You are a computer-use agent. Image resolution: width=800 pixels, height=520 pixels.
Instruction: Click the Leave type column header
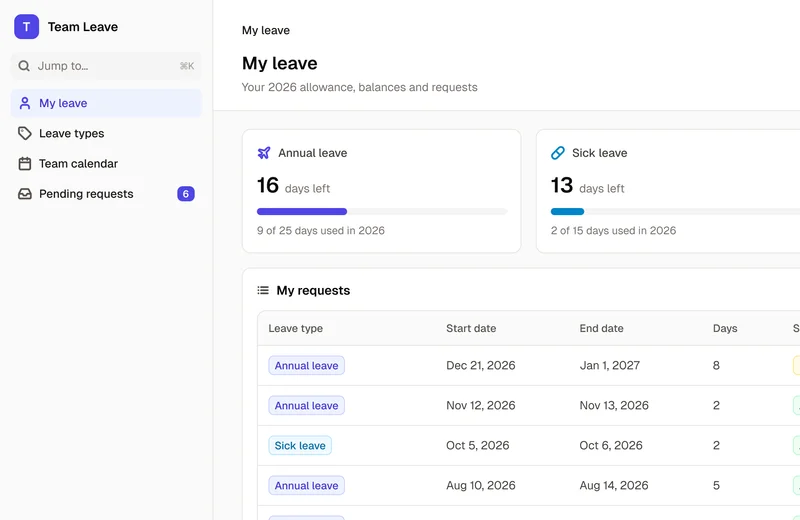point(295,328)
